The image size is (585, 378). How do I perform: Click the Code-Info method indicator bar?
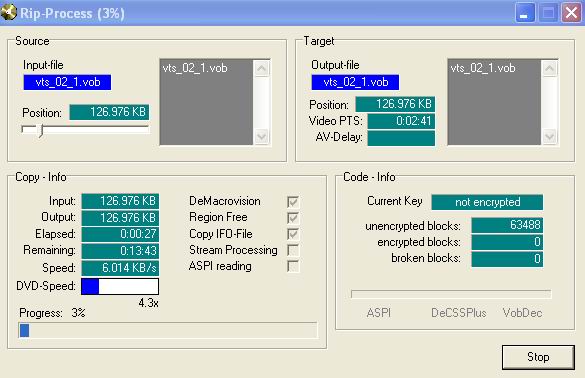451,294
